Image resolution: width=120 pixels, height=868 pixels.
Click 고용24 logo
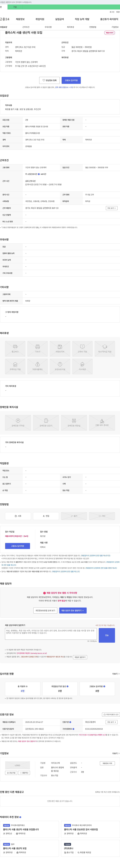pos(5,19)
